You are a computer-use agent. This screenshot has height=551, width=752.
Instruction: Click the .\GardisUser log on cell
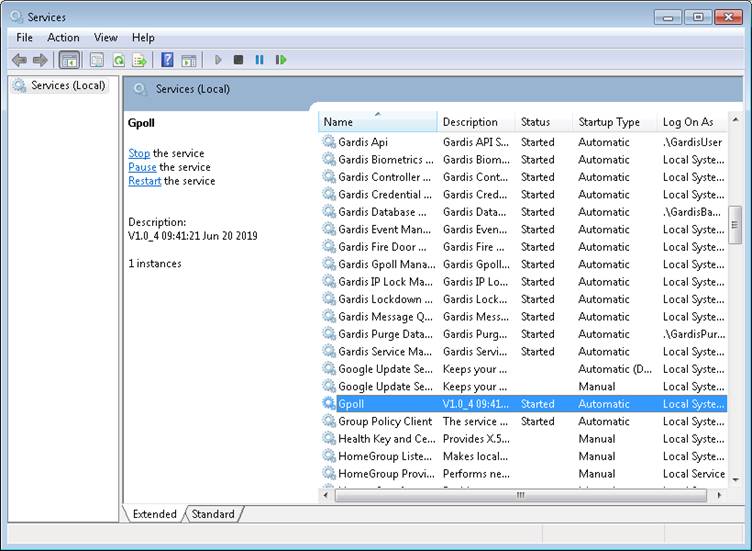click(x=692, y=142)
